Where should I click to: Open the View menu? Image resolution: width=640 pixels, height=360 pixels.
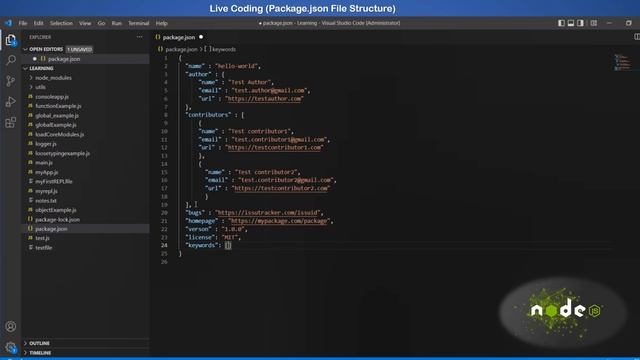click(85, 23)
